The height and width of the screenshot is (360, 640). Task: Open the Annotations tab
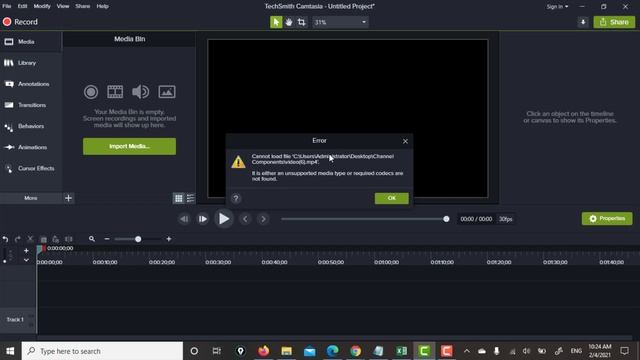coord(31,84)
